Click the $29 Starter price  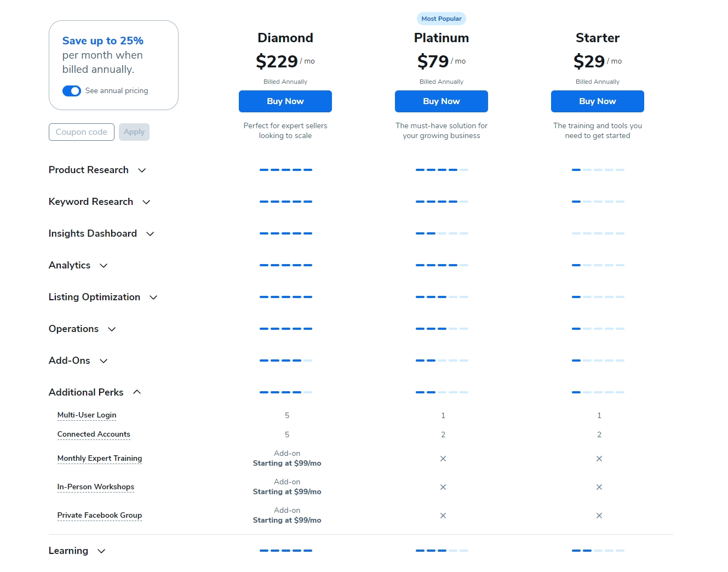coord(589,61)
